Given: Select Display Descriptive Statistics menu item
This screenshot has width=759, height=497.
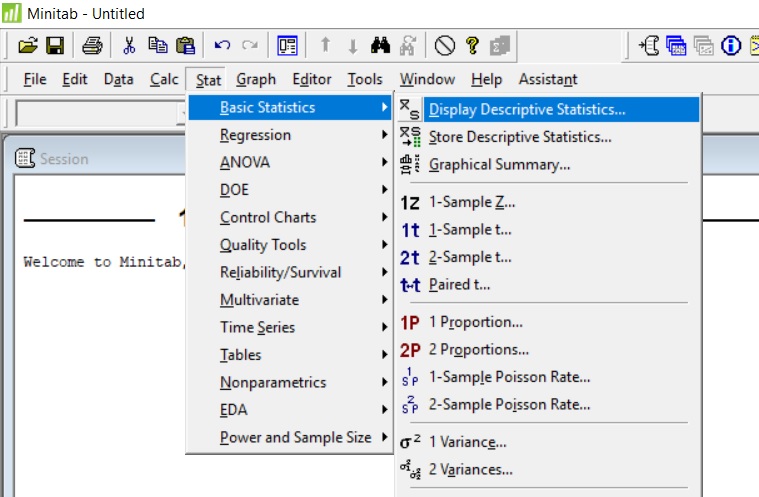Looking at the screenshot, I should (x=526, y=110).
